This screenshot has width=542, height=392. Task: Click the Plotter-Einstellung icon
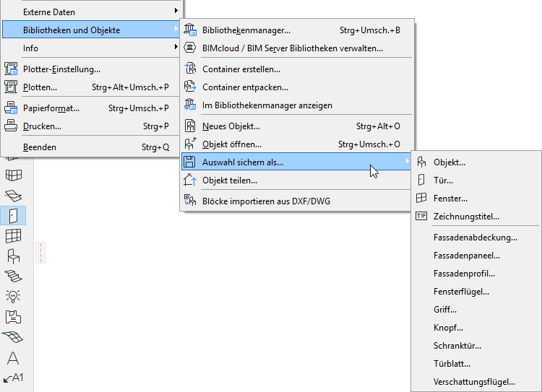(11, 69)
